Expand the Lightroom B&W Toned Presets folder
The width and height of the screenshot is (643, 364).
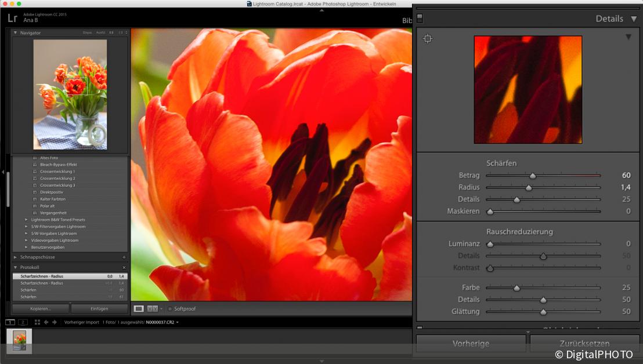coord(26,220)
